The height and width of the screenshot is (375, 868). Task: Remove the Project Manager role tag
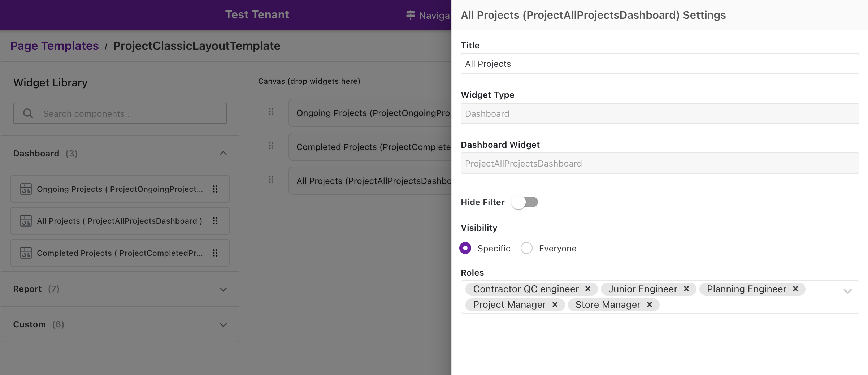click(555, 305)
